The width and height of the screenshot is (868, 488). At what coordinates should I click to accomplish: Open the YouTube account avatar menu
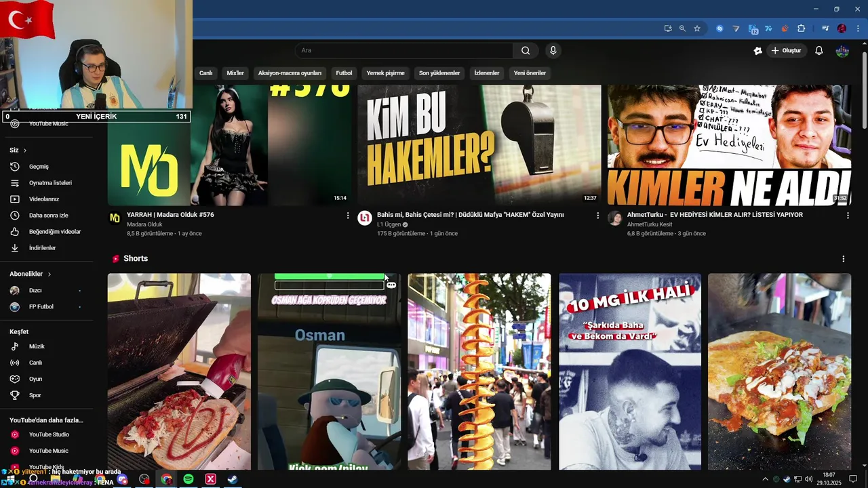point(842,50)
